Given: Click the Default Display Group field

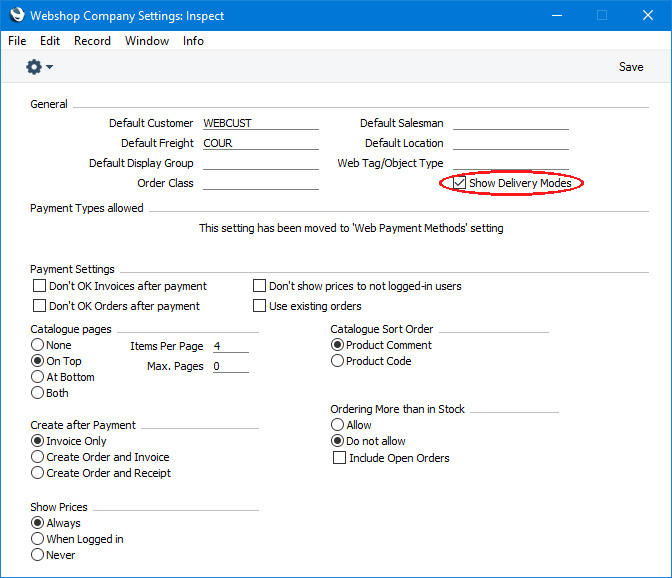Looking at the screenshot, I should click(261, 163).
